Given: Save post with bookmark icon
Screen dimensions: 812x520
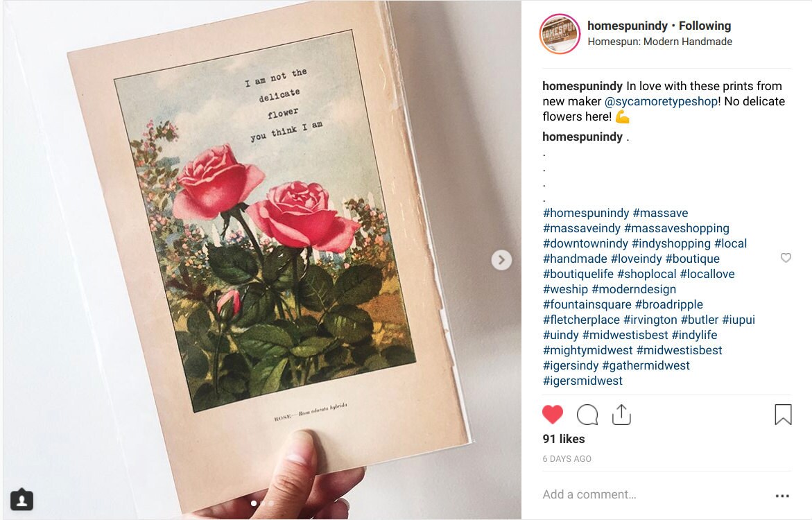Looking at the screenshot, I should [x=783, y=415].
